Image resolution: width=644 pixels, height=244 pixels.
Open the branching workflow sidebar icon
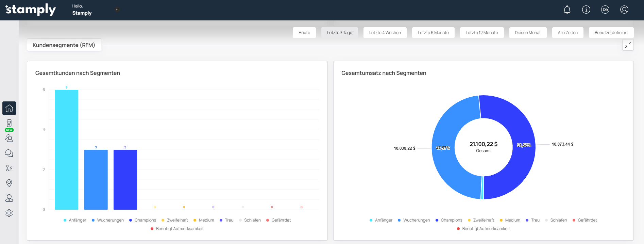click(9, 168)
